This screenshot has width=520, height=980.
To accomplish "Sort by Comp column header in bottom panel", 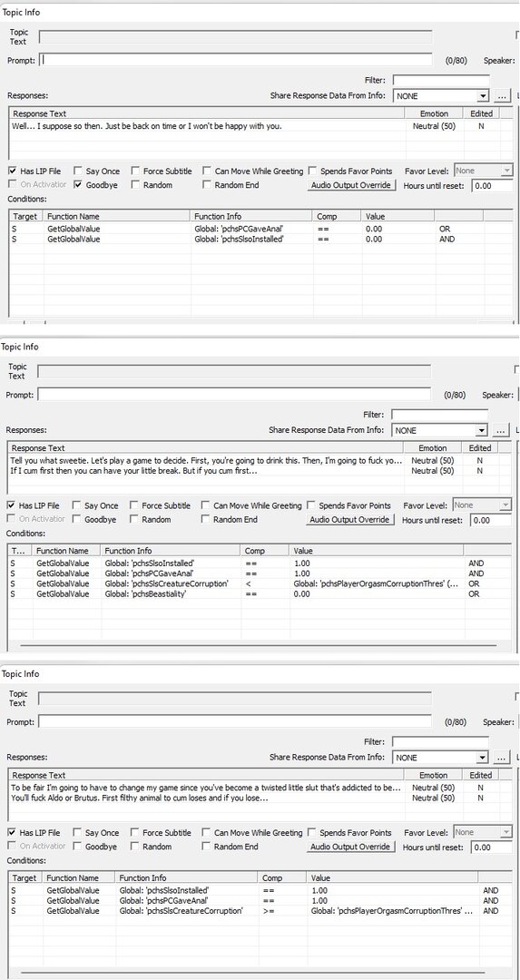I will pos(282,877).
